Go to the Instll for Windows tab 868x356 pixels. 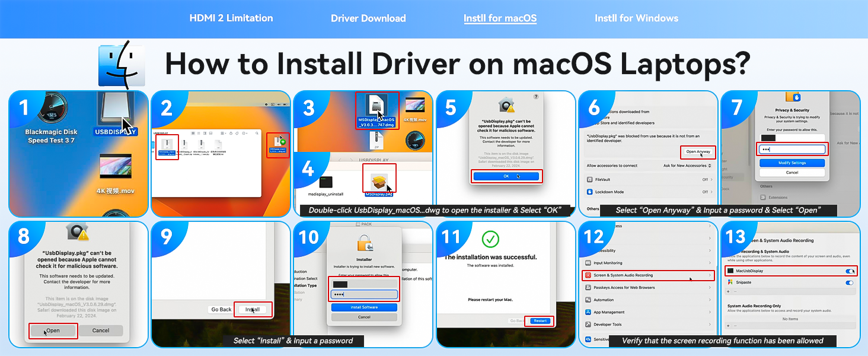[636, 18]
